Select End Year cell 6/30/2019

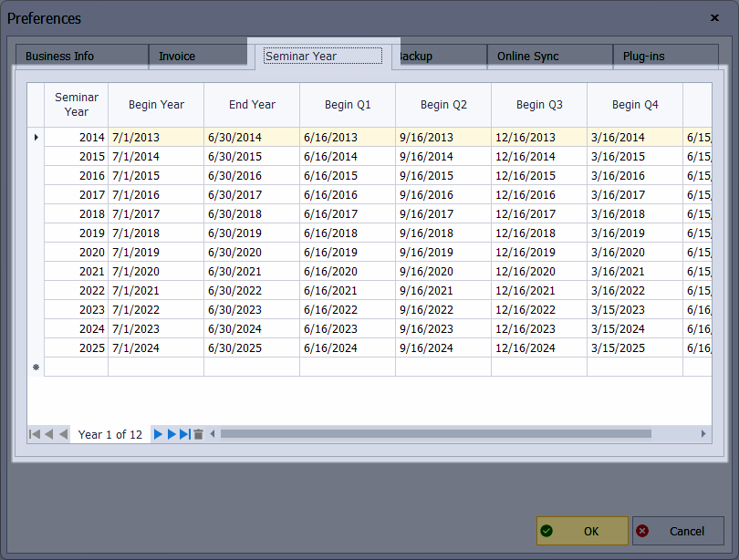point(252,233)
